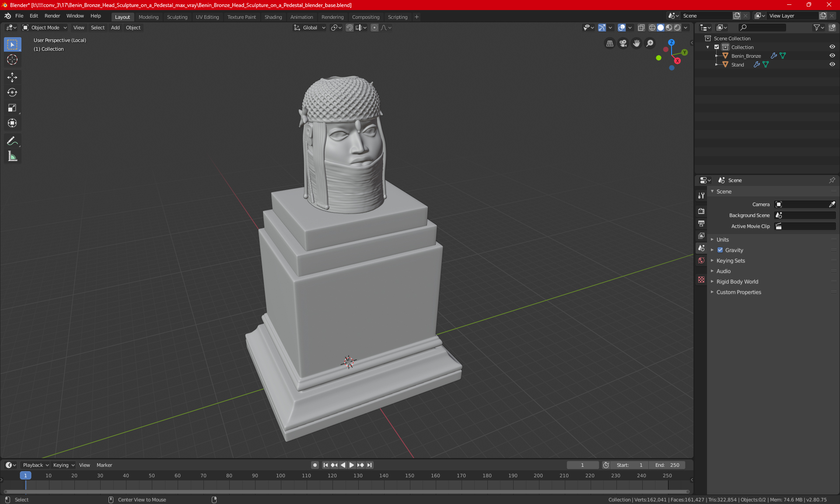Switch to rendered shading mode

coord(677,28)
